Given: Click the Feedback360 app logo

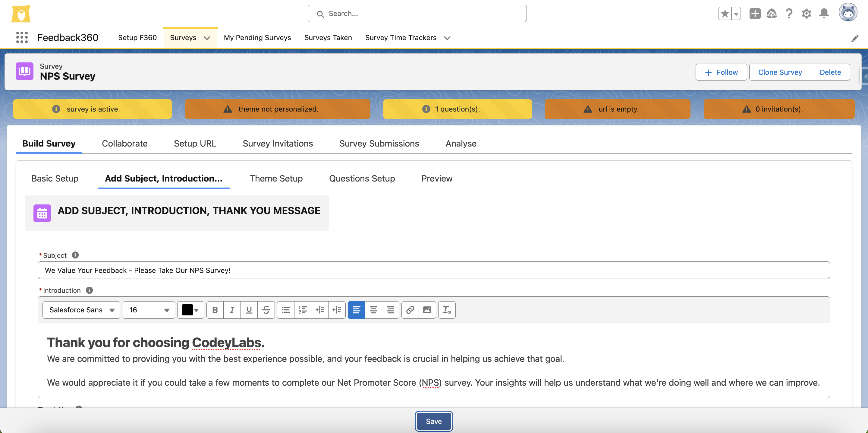Looking at the screenshot, I should coord(21,14).
